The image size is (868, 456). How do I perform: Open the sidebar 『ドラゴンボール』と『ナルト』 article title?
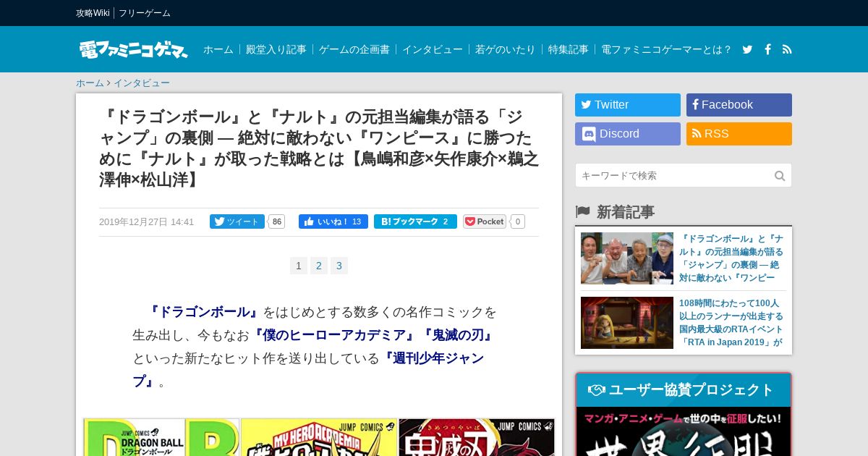(731, 258)
